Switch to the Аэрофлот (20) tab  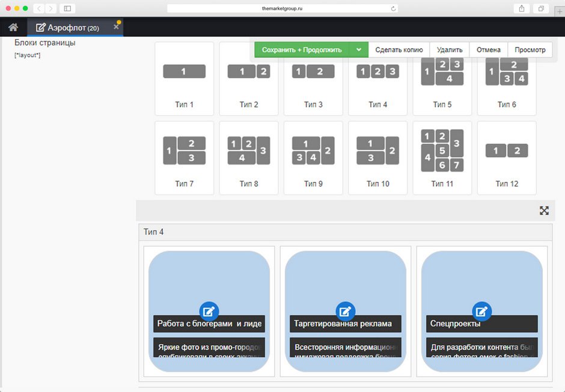(67, 28)
